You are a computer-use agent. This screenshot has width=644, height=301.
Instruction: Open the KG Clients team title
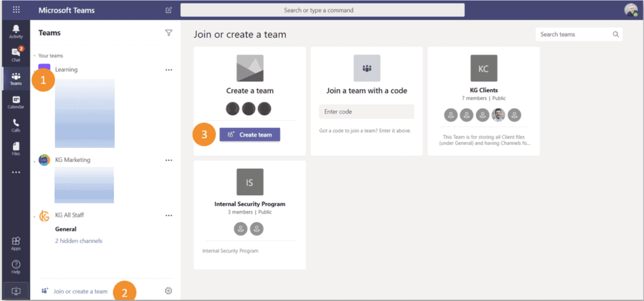(x=484, y=90)
